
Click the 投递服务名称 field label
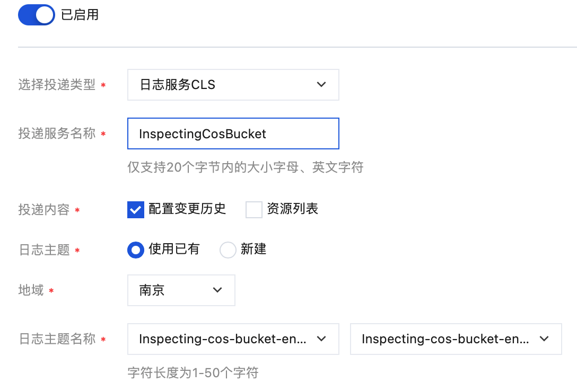(x=57, y=133)
